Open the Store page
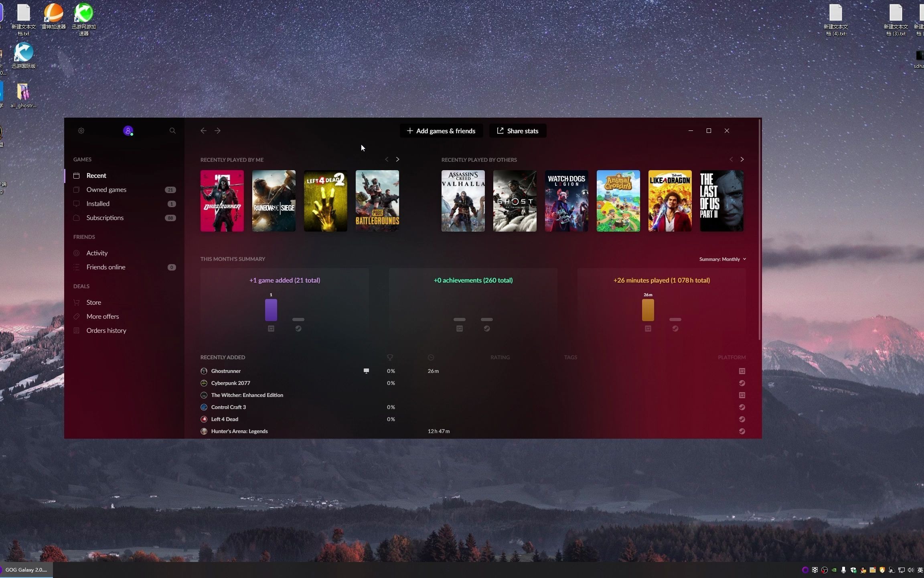 [124, 302]
